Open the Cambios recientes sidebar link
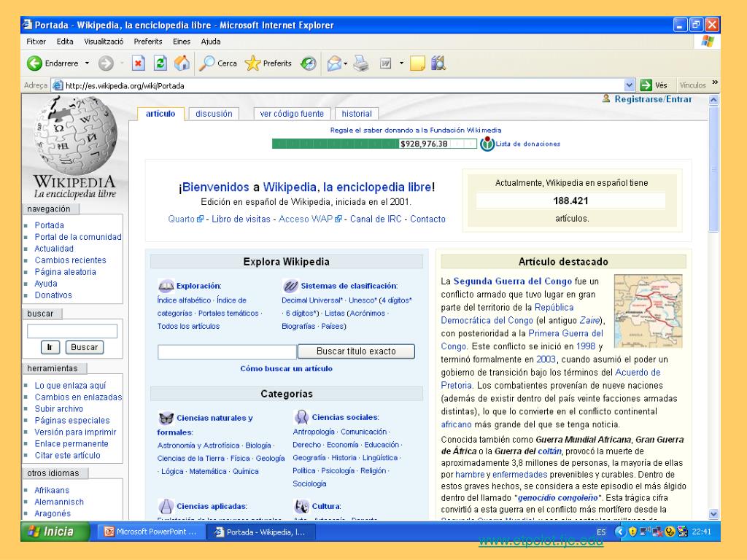Viewport: 747px width, 560px height. click(71, 260)
